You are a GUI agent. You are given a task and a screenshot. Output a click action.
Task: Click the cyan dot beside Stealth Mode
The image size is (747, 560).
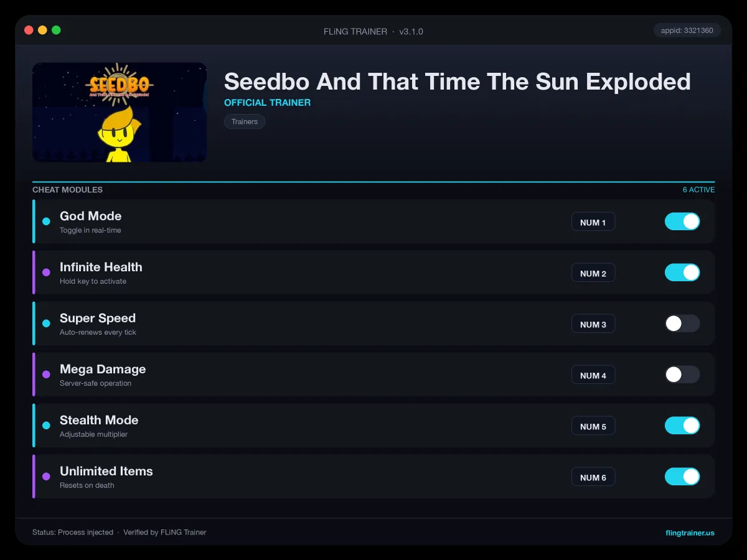pos(46,426)
